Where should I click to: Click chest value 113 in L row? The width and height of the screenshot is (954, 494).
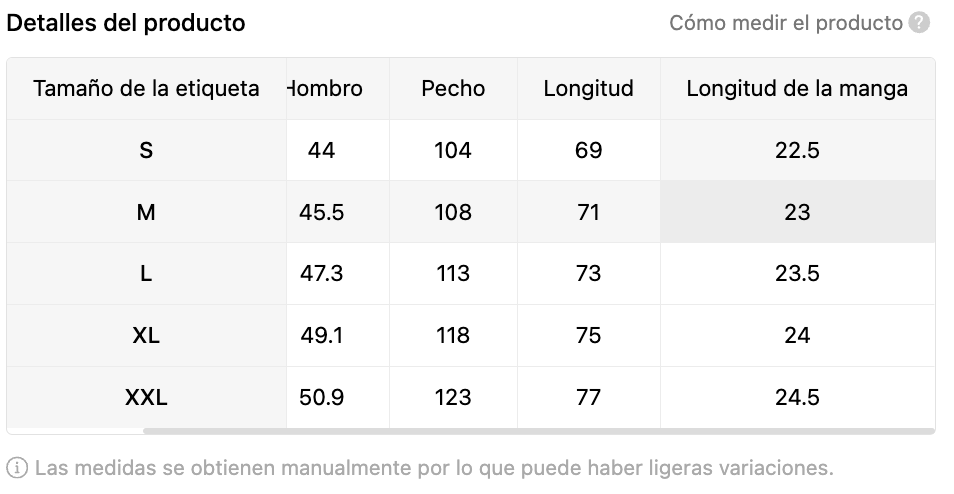click(453, 274)
